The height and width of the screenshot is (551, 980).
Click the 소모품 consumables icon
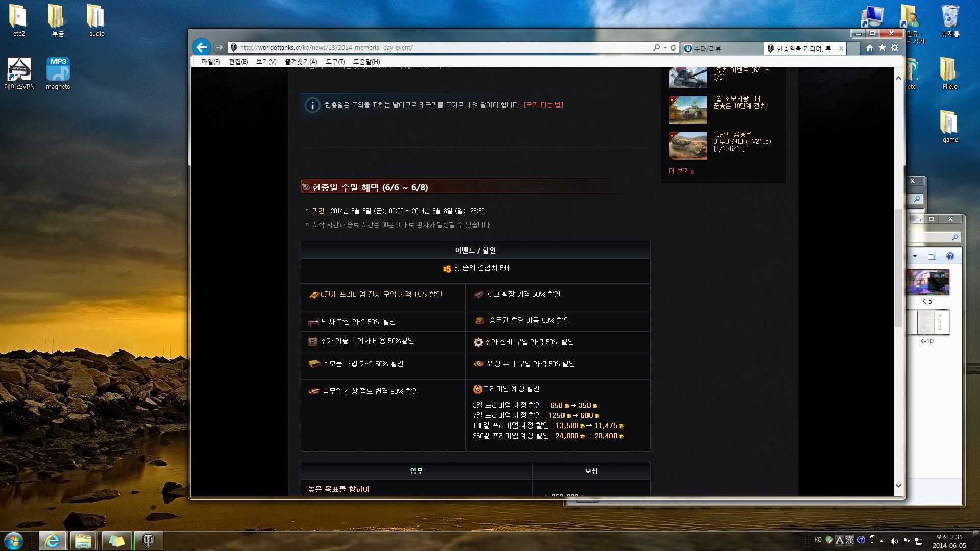click(x=314, y=364)
